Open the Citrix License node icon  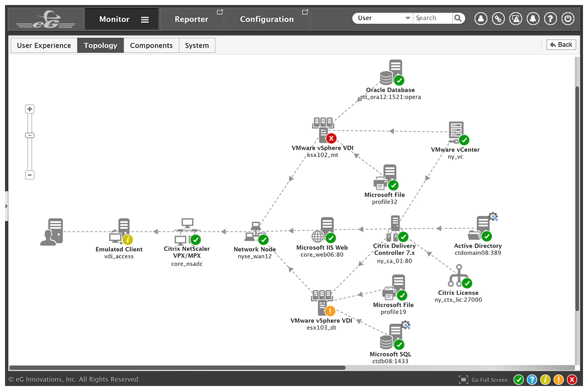[x=460, y=276]
